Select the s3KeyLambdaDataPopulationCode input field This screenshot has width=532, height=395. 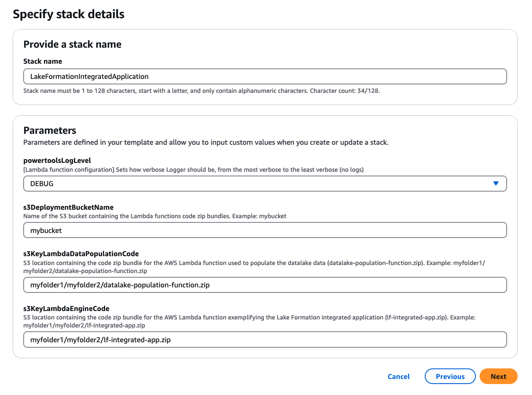tap(265, 285)
